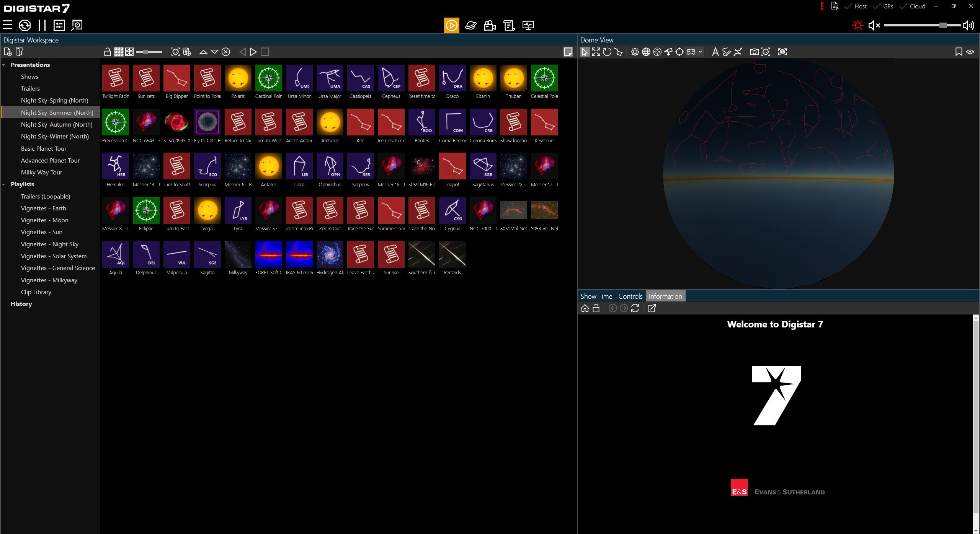Screen dimensions: 980x534
Task: Switch to grid thumbnail view
Action: coord(119,52)
